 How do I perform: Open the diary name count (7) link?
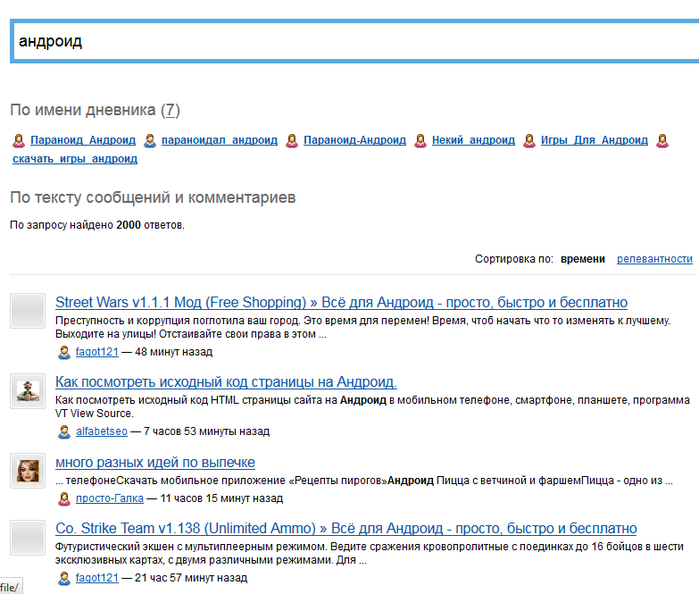tap(170, 110)
